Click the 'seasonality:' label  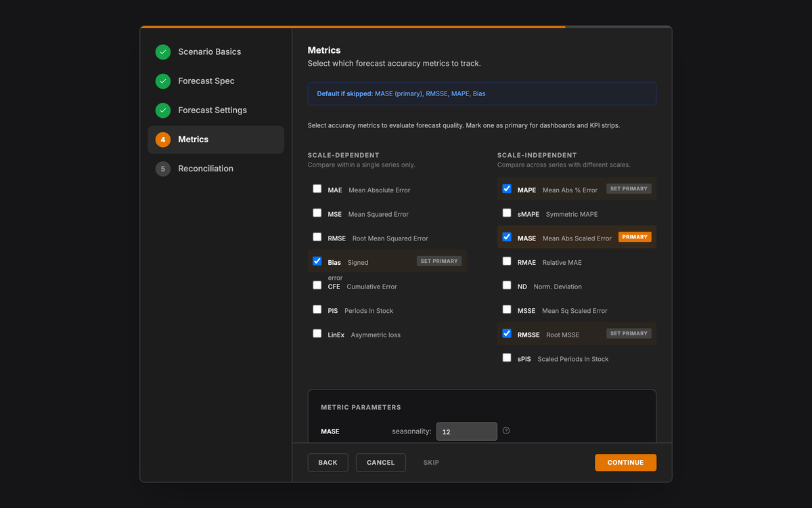click(x=411, y=431)
